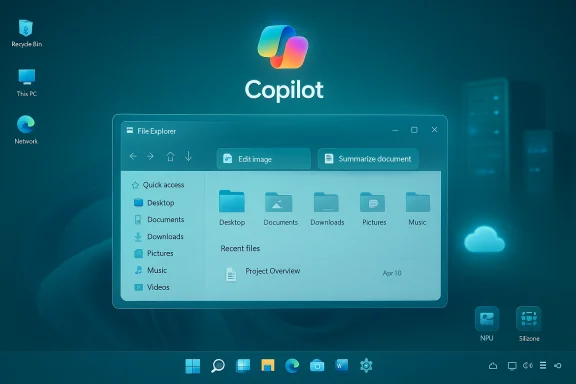Open Settings gear in the taskbar
Screen dimensions: 576x384
coord(366,366)
